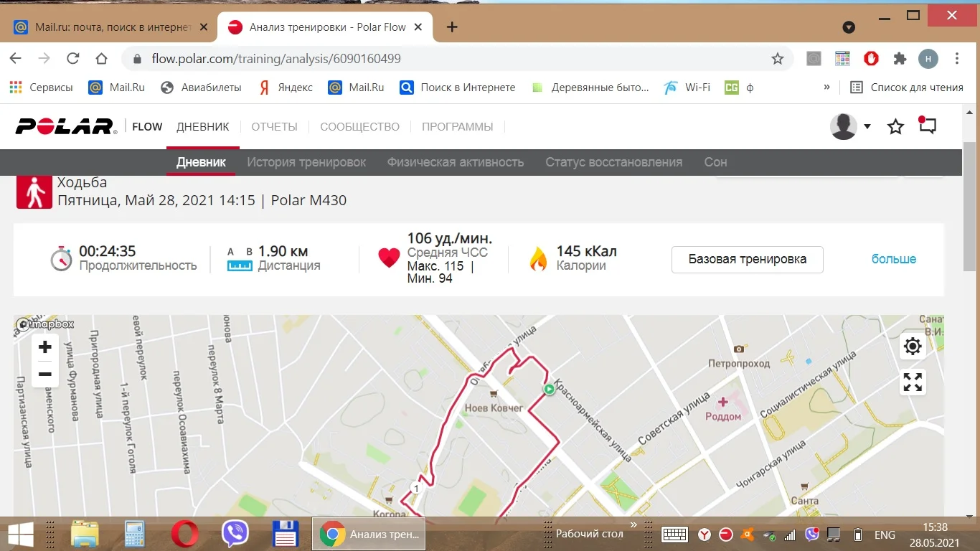The width and height of the screenshot is (980, 551).
Task: Click the Polar logo in the header
Action: [x=66, y=127]
